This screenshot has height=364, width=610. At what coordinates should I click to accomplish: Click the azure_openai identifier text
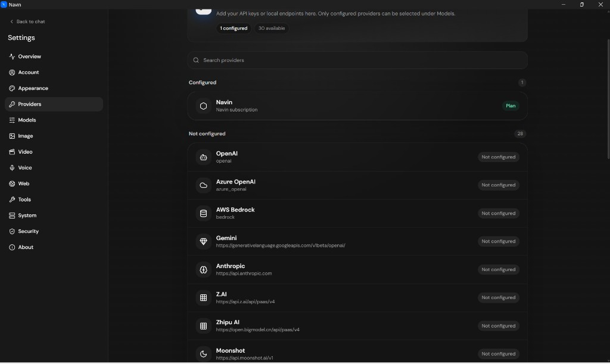(x=231, y=189)
